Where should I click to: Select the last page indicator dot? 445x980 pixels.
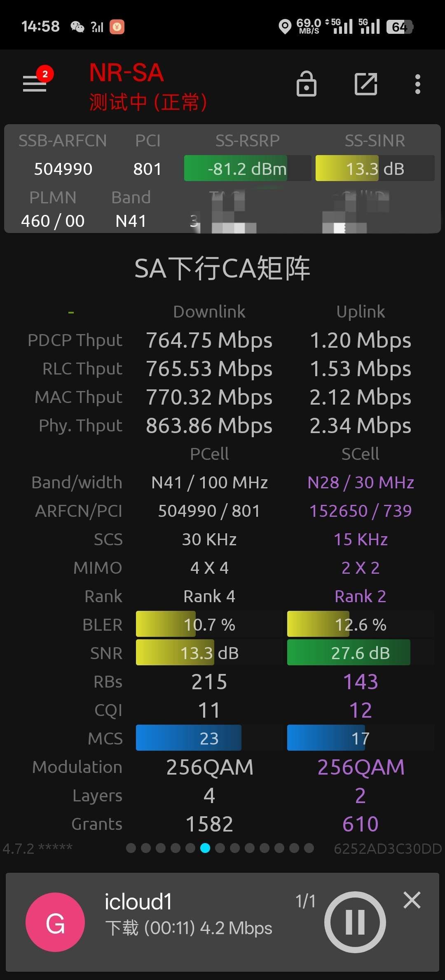pyautogui.click(x=309, y=848)
